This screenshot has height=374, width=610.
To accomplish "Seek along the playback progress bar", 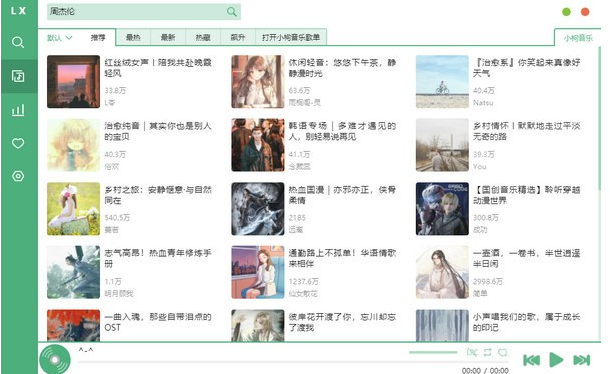I will tap(293, 362).
